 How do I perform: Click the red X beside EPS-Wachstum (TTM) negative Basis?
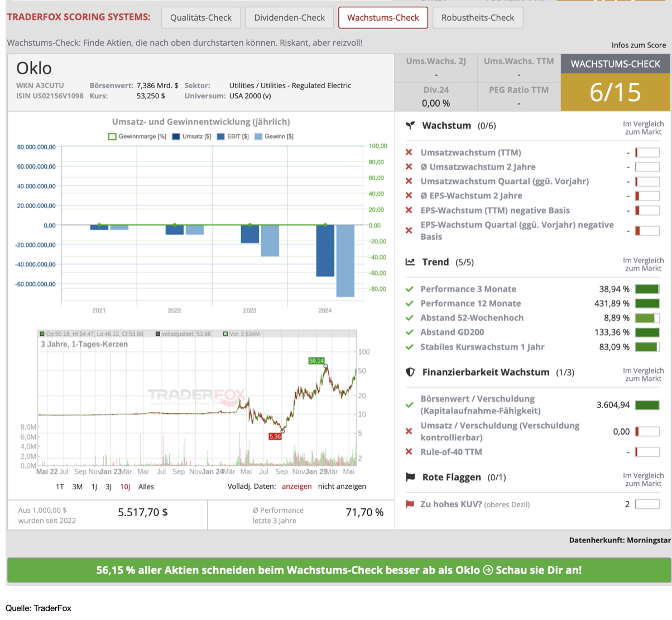tap(409, 211)
